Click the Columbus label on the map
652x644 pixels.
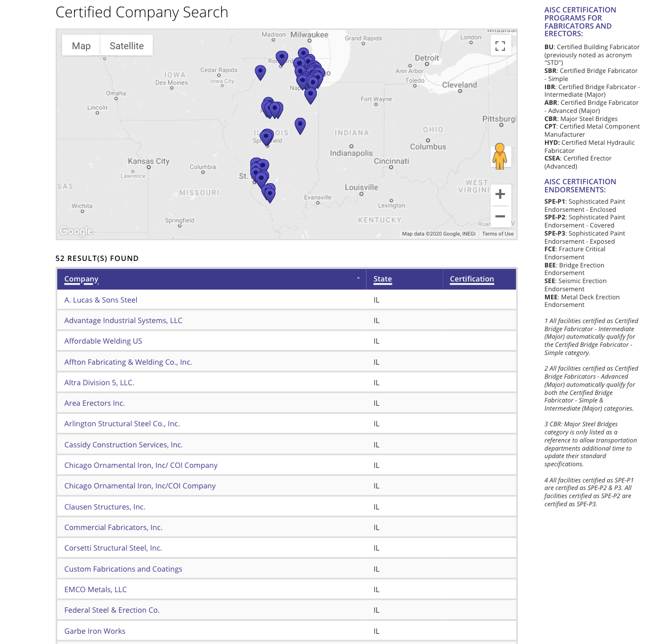click(x=428, y=146)
